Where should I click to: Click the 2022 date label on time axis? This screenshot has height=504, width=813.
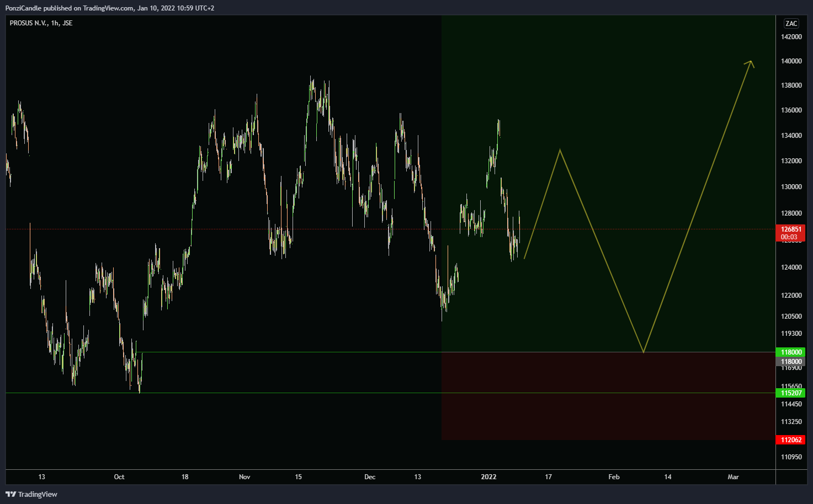(488, 477)
